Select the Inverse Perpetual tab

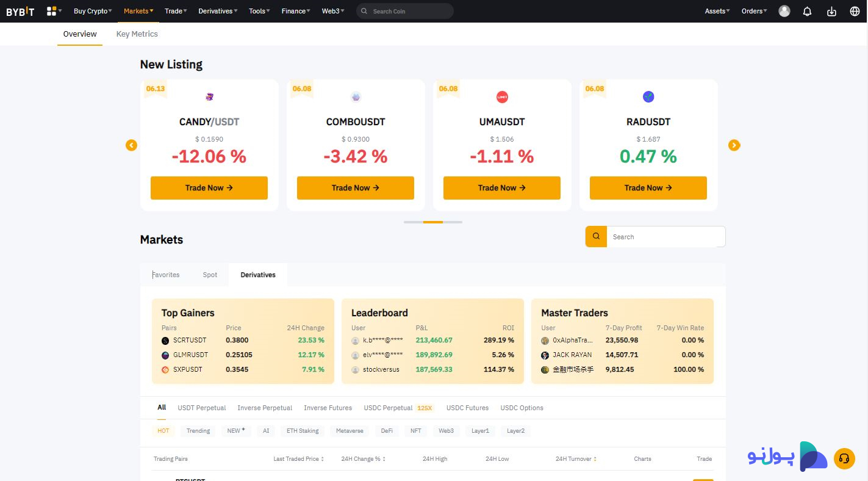point(265,408)
